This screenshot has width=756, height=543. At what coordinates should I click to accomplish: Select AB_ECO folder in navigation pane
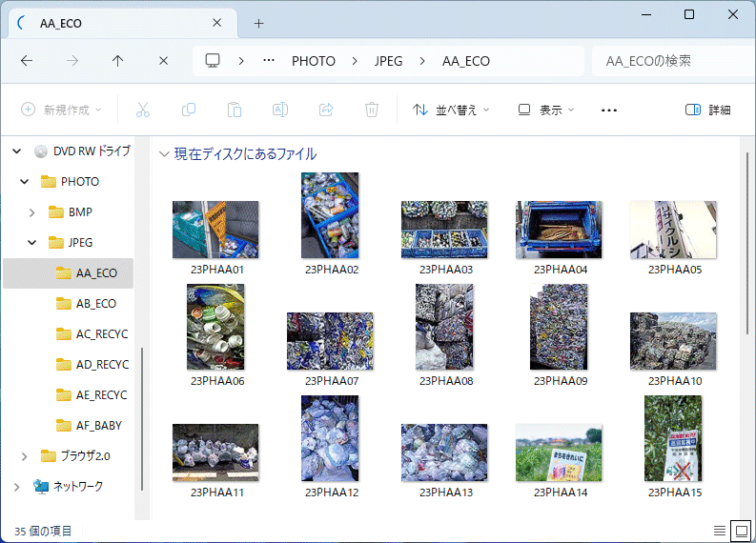pyautogui.click(x=95, y=303)
